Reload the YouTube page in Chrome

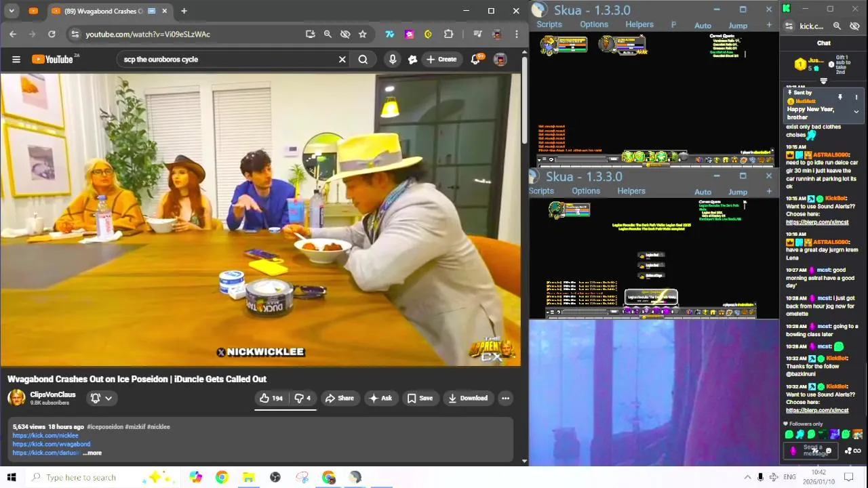pyautogui.click(x=52, y=34)
